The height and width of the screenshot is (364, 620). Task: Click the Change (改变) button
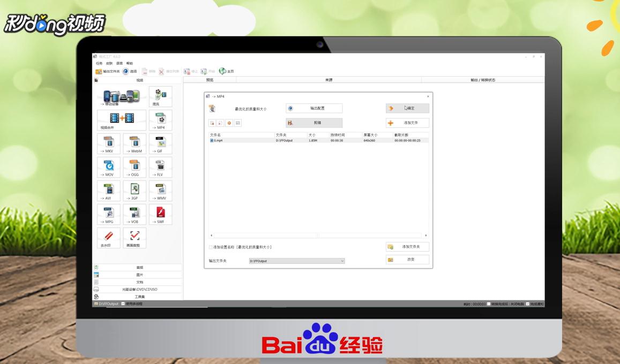[407, 260]
